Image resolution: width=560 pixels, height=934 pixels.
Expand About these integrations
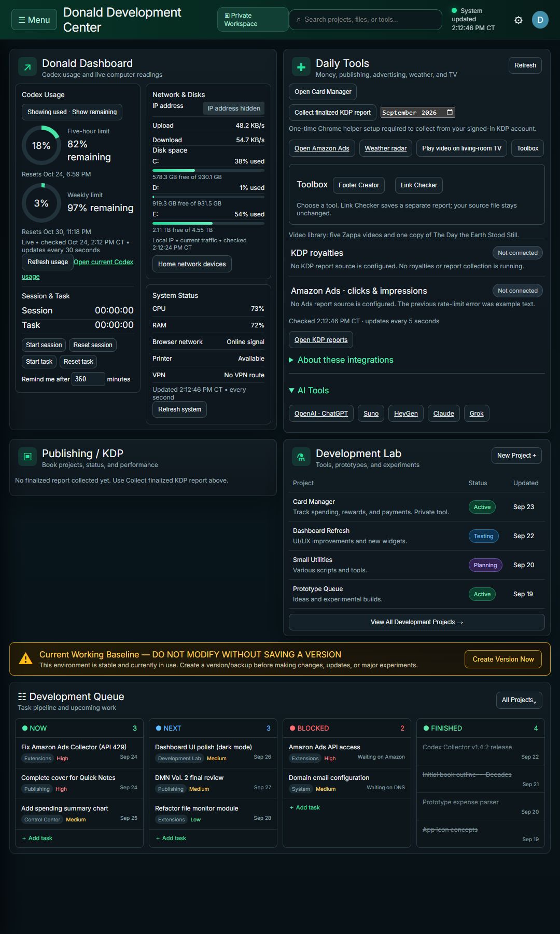tap(341, 360)
